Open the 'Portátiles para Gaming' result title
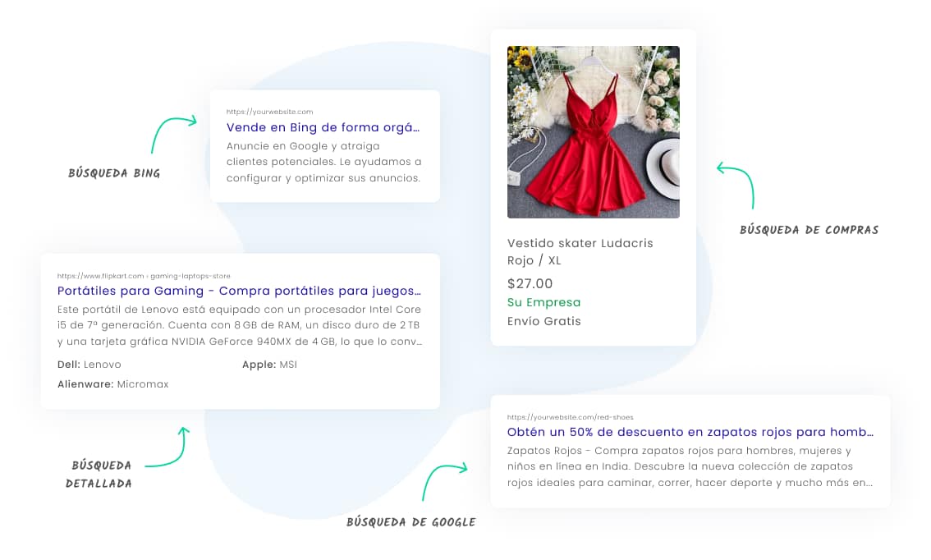Screen dimensions: 931x560 coord(239,291)
